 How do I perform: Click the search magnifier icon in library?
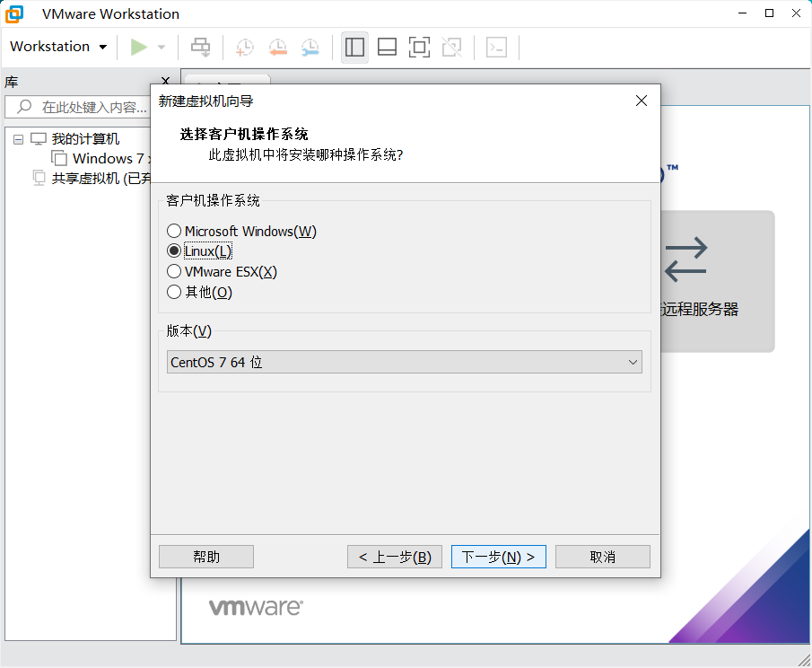click(x=24, y=107)
